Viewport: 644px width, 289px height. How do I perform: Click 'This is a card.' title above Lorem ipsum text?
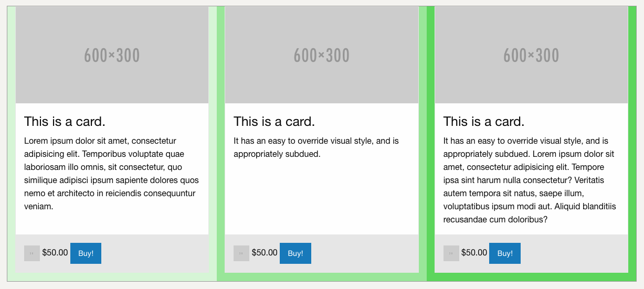click(65, 122)
